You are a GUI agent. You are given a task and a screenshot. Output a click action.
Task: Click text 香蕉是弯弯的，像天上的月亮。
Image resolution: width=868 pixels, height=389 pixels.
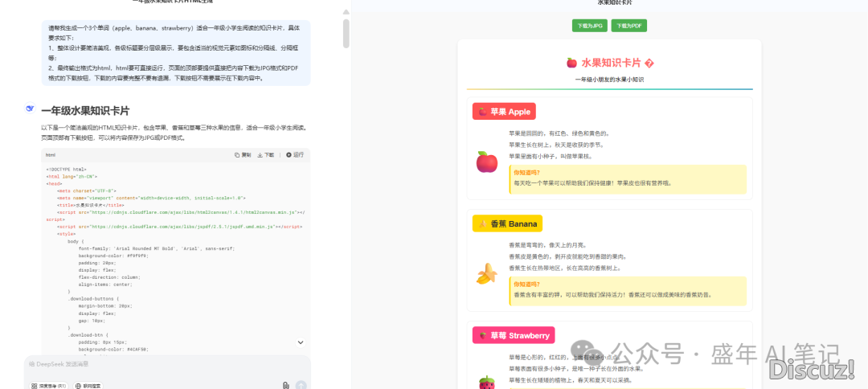548,245
